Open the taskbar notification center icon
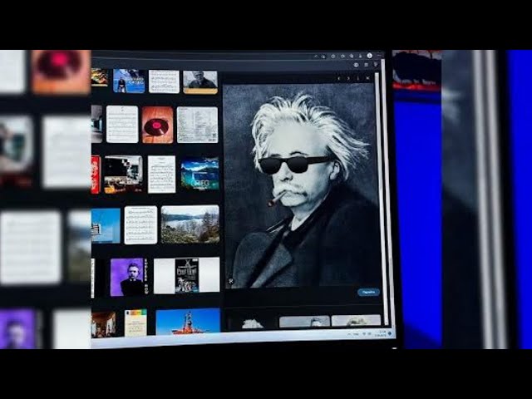Viewport: 532px width, 399px height. (390, 333)
